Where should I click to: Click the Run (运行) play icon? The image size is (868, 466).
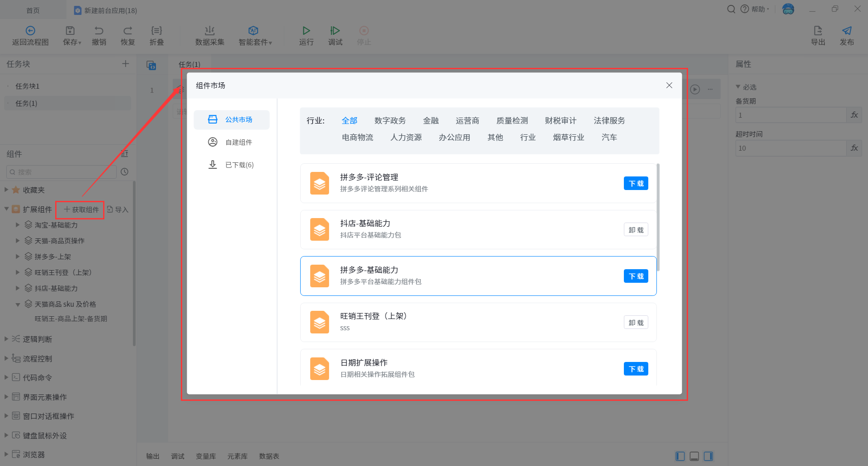306,31
